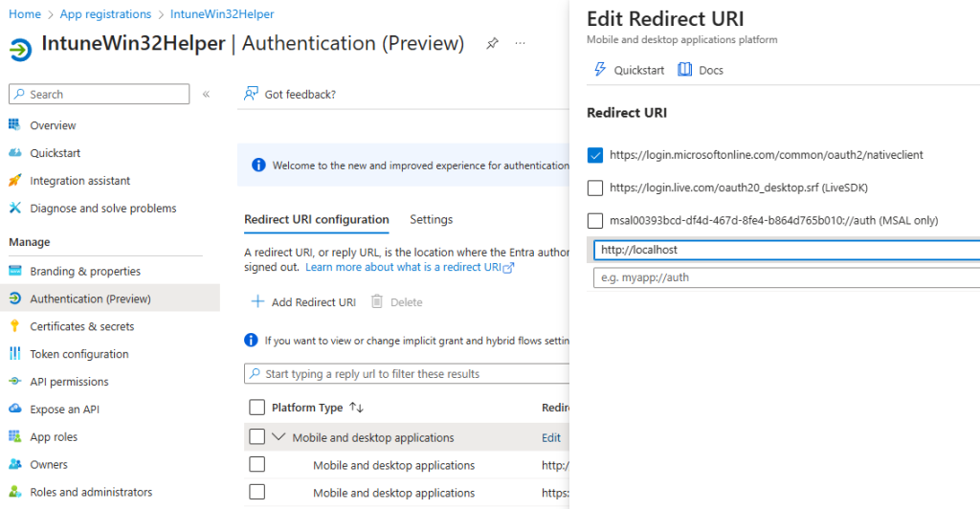
Task: Go to Certificates & secrets
Action: (81, 326)
